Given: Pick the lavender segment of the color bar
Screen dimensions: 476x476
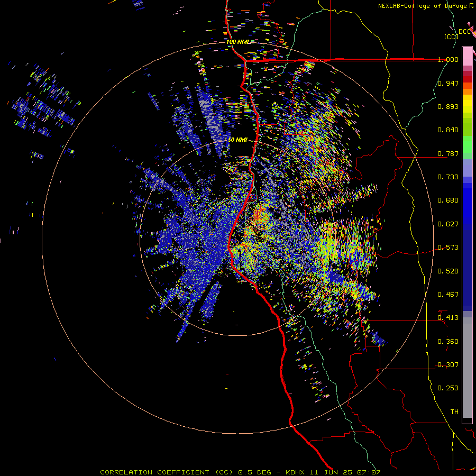Looking at the screenshot, I should coord(467,168).
